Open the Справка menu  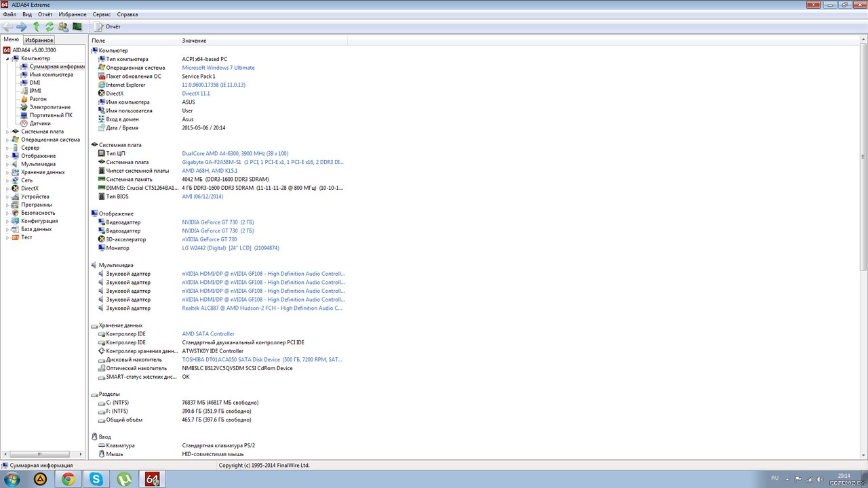127,14
